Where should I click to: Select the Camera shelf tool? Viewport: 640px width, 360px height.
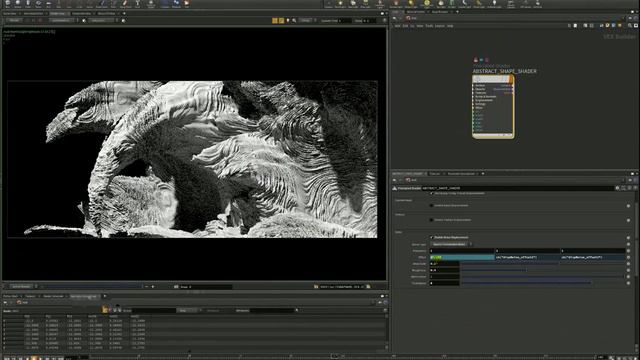pos(328,4)
